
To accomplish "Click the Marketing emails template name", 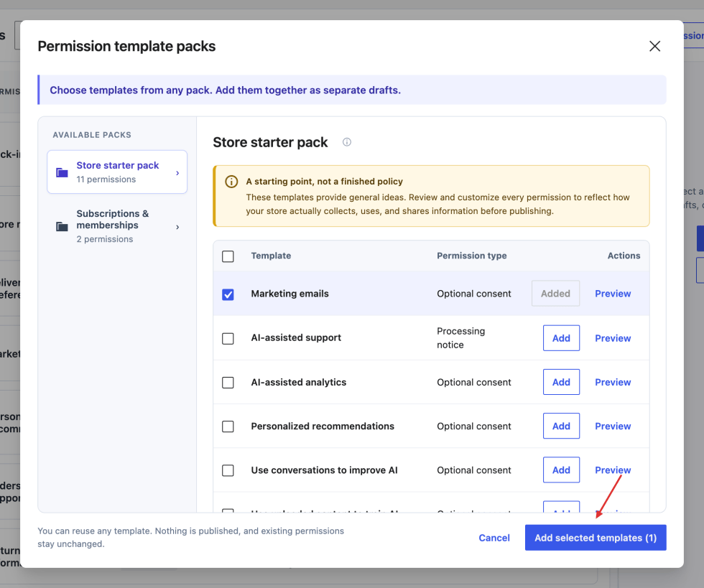I will [290, 294].
